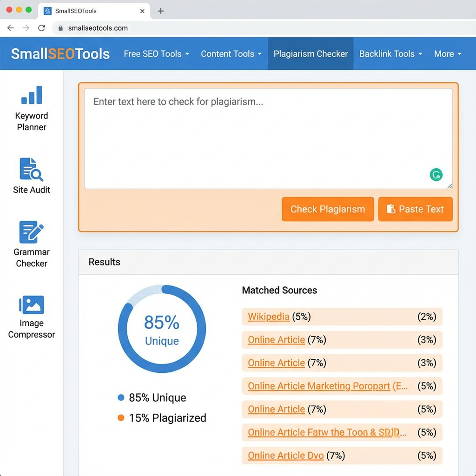
Task: Open the Site Audit sidebar icon
Action: coord(31,169)
